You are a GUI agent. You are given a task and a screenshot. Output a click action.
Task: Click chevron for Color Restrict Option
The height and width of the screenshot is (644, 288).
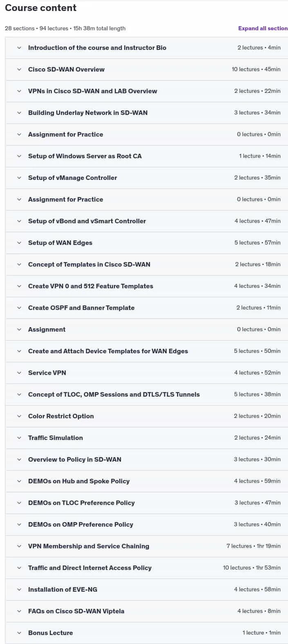(x=19, y=416)
